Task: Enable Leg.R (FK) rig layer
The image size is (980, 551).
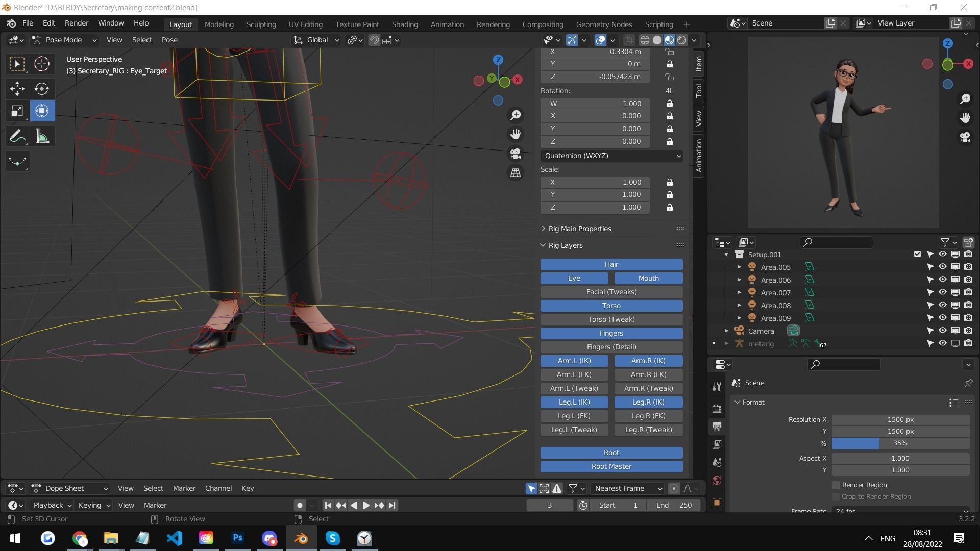Action: [648, 416]
